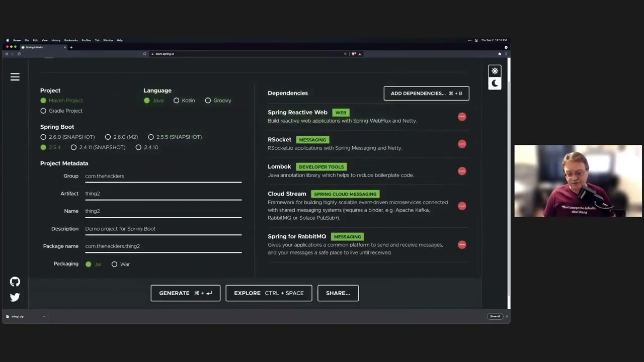
Task: Click the Brave Rewards triangle icon
Action: 360,54
